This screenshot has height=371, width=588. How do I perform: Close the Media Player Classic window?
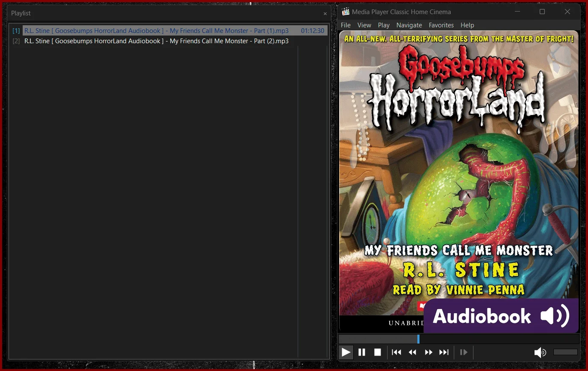567,12
